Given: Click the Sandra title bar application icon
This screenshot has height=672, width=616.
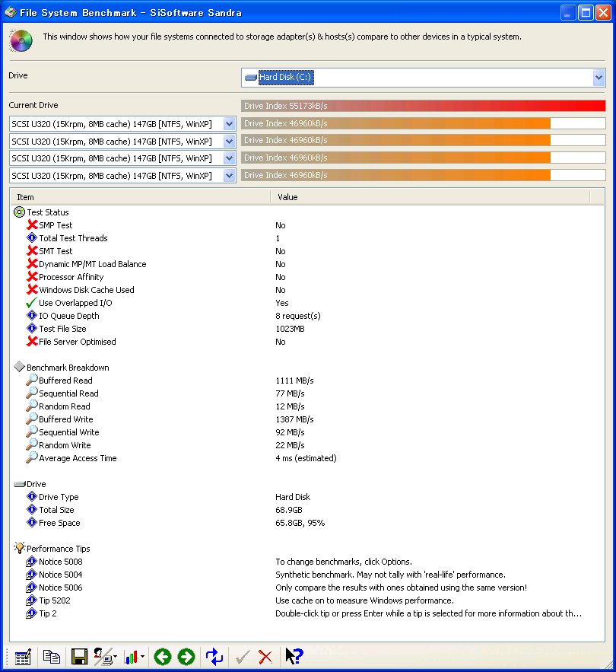Looking at the screenshot, I should (x=11, y=12).
